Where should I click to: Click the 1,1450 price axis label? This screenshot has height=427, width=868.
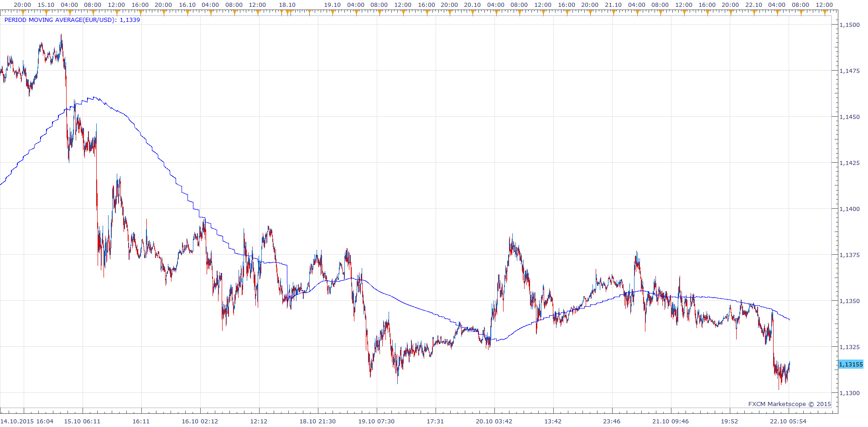point(849,117)
